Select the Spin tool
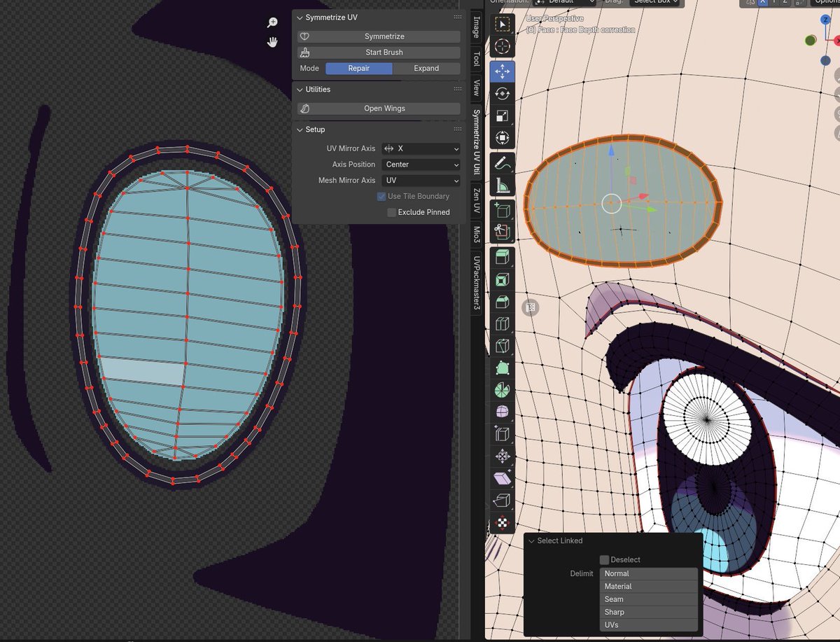The image size is (840, 642). (502, 390)
